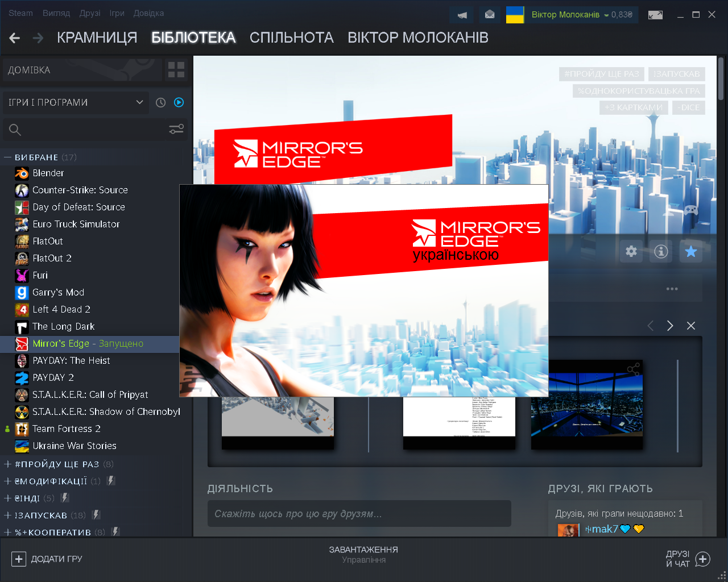This screenshot has height=582, width=728.
Task: Share the night city screenshot
Action: point(633,370)
